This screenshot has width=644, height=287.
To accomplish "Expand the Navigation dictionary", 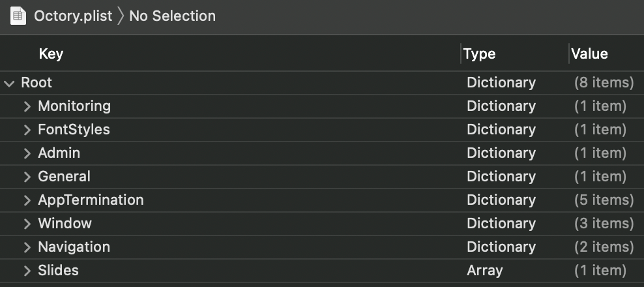I will (x=27, y=247).
